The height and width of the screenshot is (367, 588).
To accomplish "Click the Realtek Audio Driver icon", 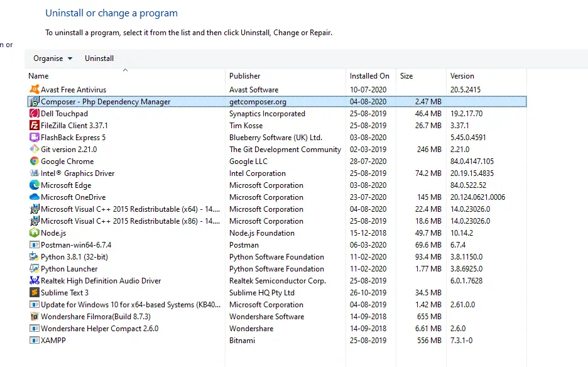I will [35, 281].
